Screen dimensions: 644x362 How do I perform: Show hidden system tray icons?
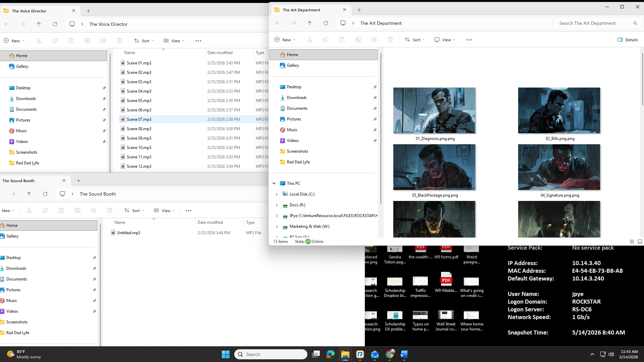click(x=592, y=354)
